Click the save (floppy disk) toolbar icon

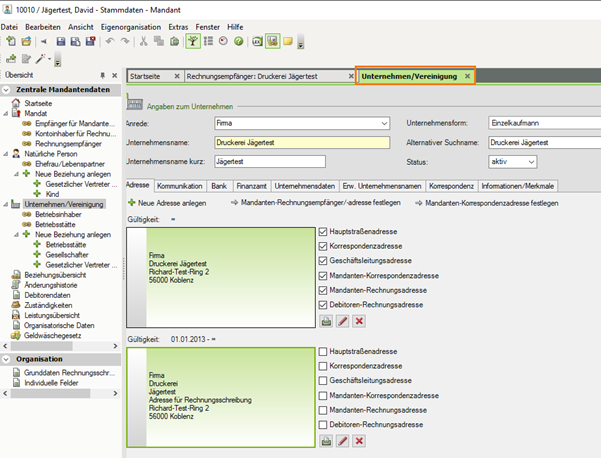point(62,41)
